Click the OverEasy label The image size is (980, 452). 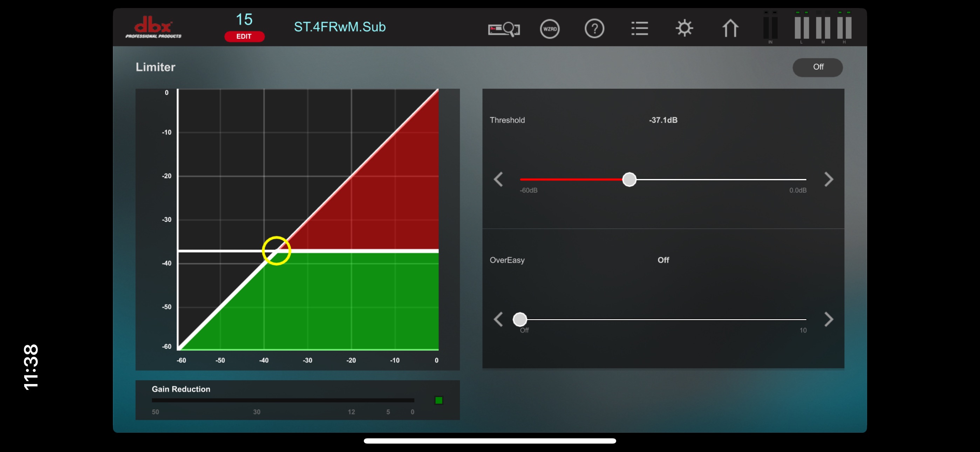[507, 260]
